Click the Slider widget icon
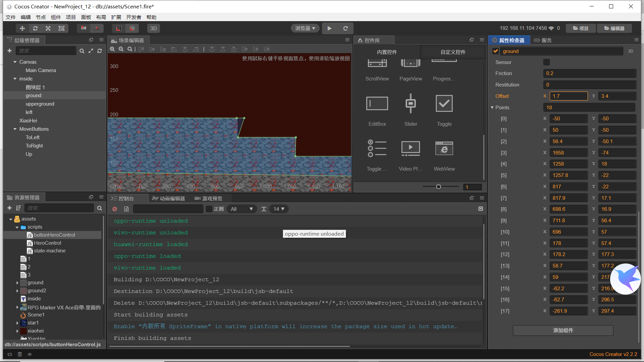Image resolution: width=644 pixels, height=362 pixels. [x=411, y=104]
